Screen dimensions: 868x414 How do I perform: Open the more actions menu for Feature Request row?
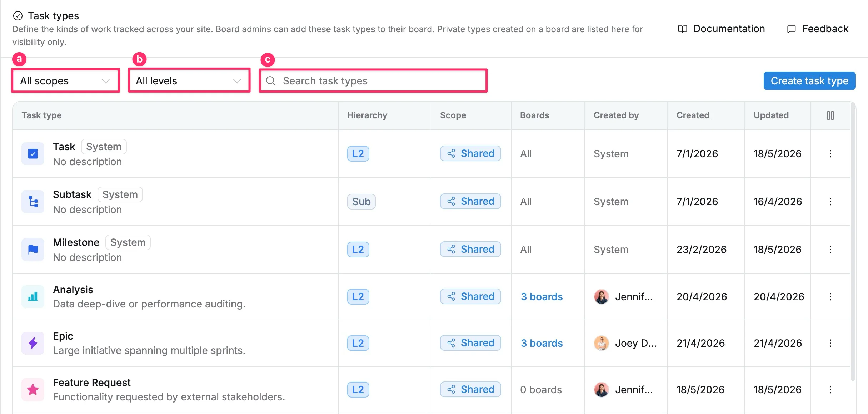(830, 390)
